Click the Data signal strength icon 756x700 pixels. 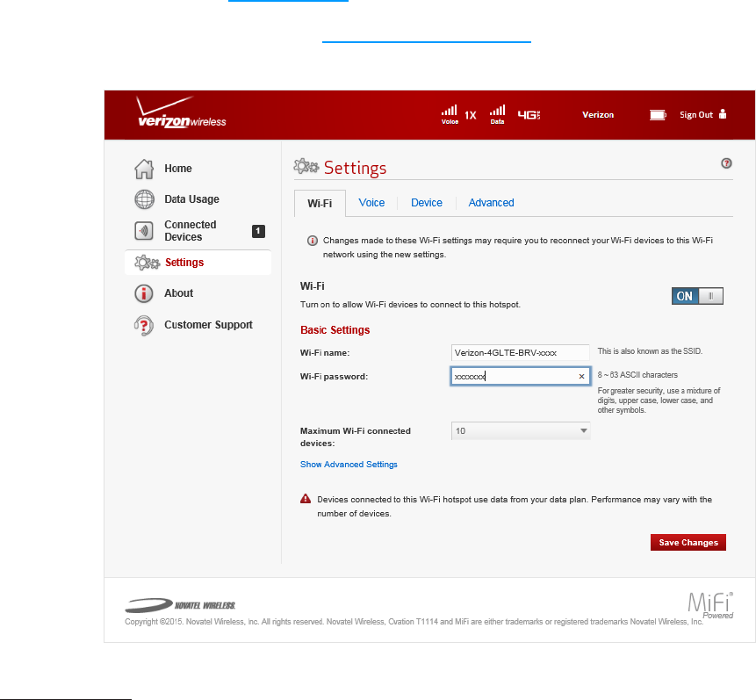497,115
